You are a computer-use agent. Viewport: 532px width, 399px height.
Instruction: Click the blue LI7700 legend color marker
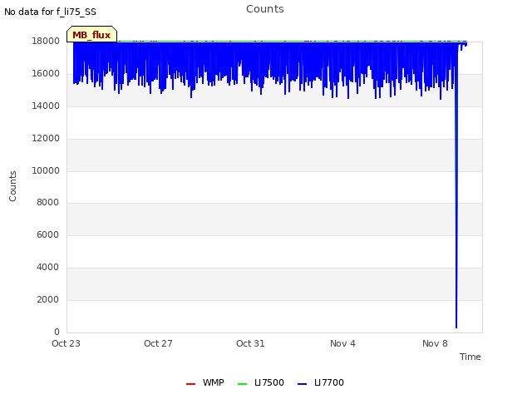[302, 384]
